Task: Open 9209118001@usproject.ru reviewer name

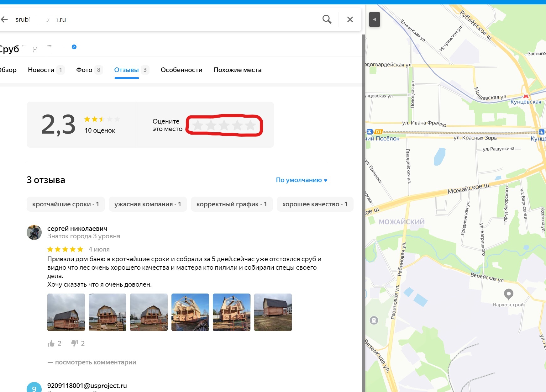Action: (87, 386)
